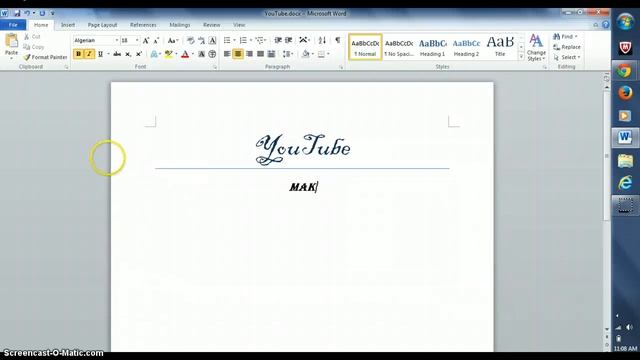Open Firefox from taskbar
Image resolution: width=640 pixels, height=360 pixels.
coord(624,93)
